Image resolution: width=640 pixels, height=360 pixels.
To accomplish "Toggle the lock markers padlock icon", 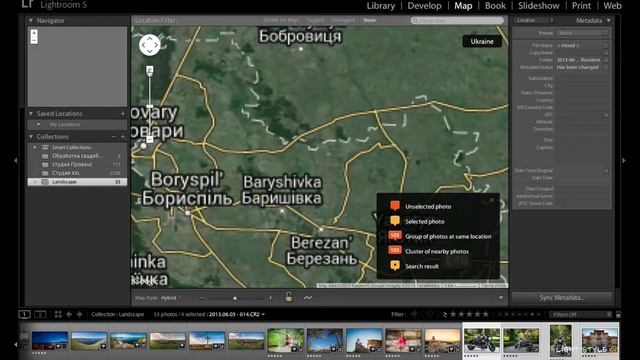I will [289, 297].
